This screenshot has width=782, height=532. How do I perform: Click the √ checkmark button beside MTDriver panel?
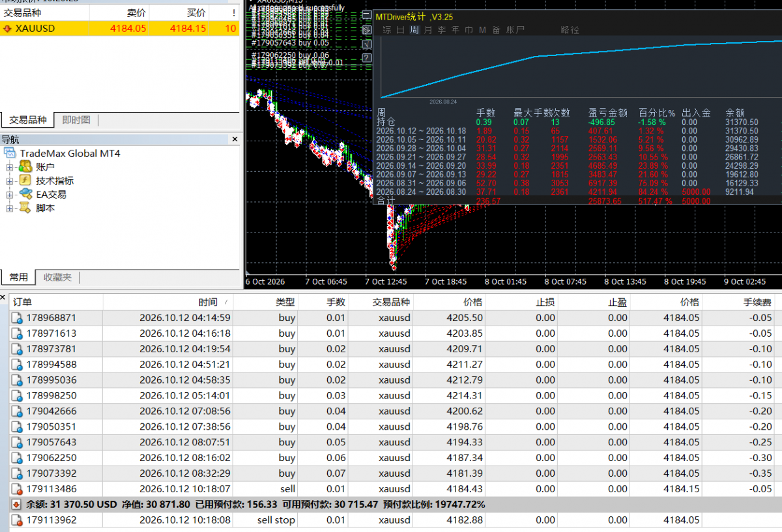pos(366,44)
